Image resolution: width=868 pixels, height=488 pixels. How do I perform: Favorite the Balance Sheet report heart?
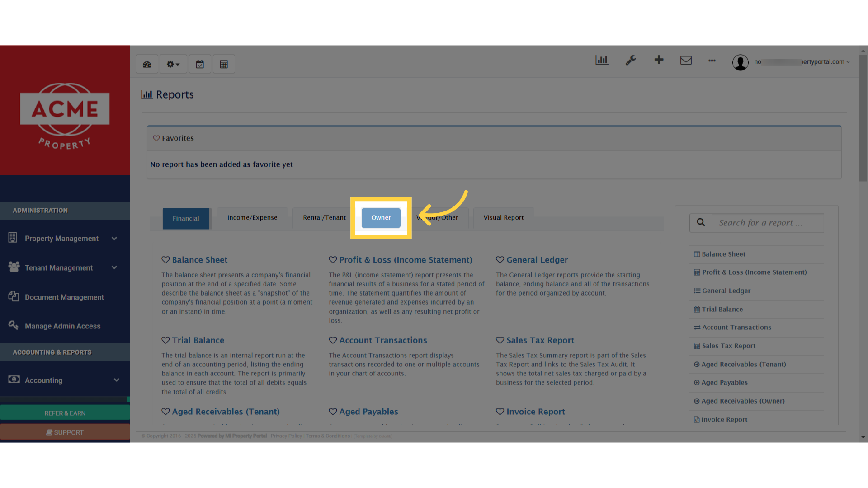(165, 259)
